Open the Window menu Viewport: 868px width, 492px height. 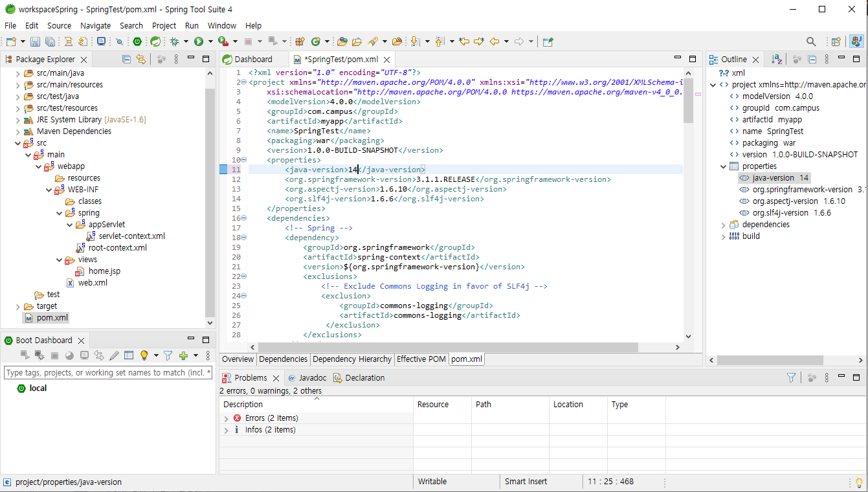[222, 25]
